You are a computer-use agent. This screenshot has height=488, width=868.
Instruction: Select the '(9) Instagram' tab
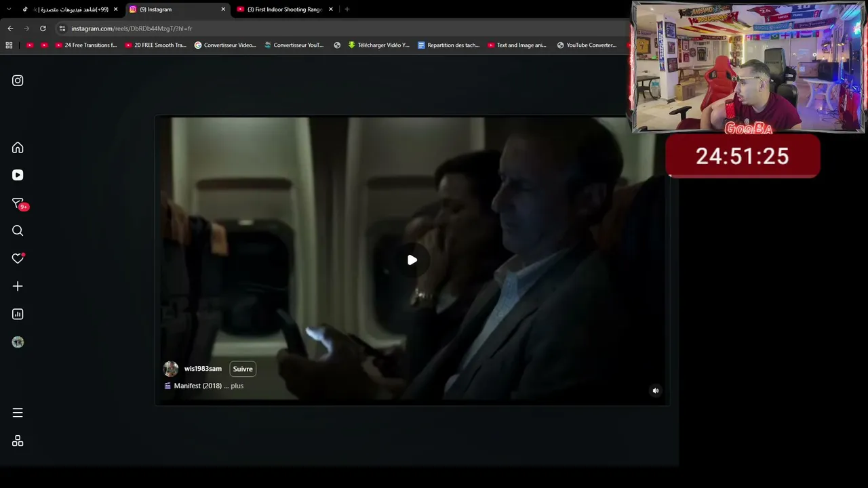pos(178,9)
